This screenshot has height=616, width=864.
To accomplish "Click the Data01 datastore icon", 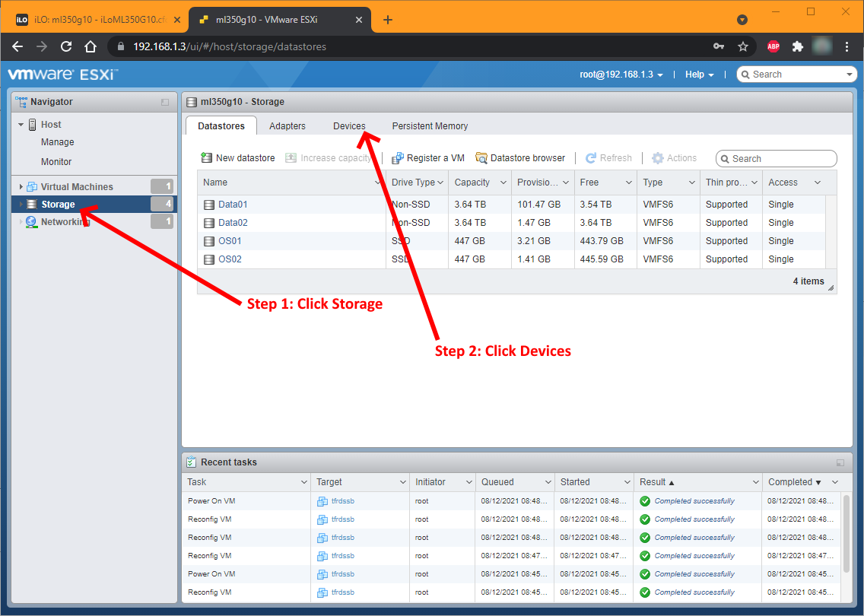I will point(209,205).
